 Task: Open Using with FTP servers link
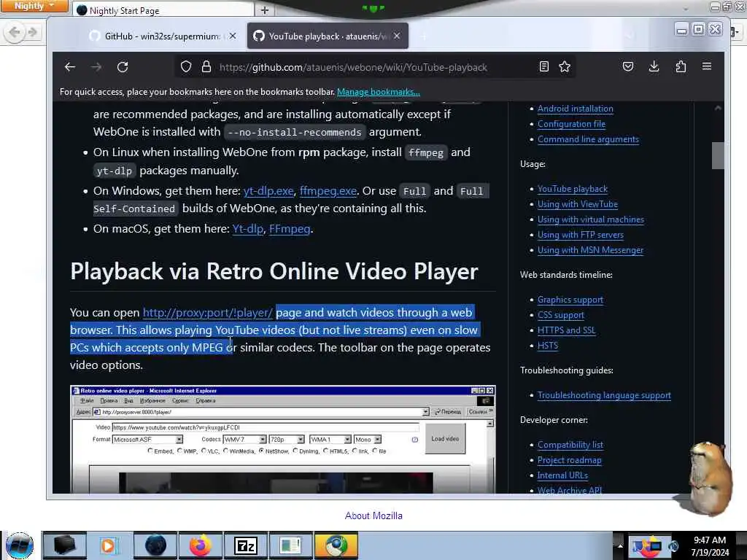(x=580, y=234)
